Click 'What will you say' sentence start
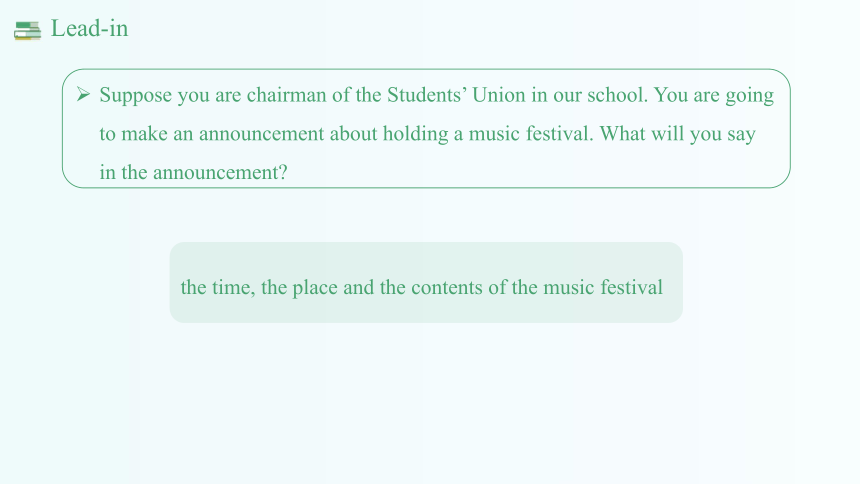This screenshot has height=484, width=860. click(x=677, y=134)
